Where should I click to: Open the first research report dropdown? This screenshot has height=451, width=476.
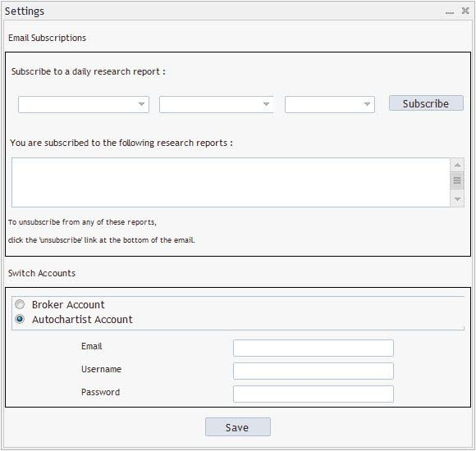tap(84, 104)
